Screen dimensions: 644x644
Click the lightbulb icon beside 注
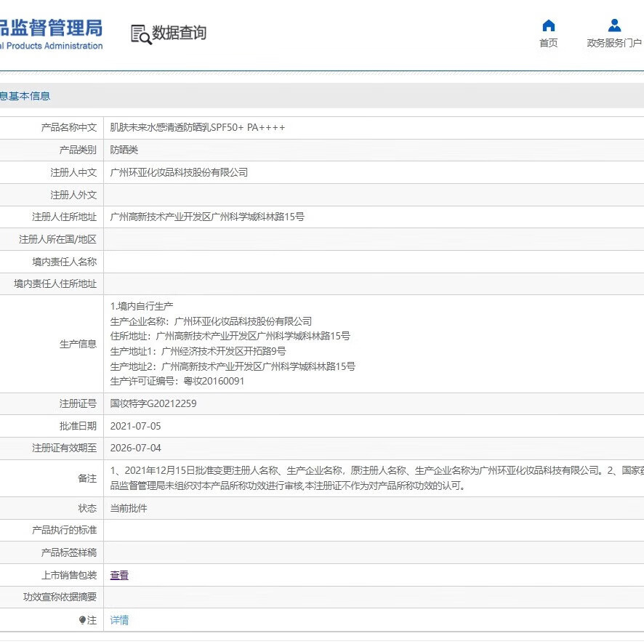pyautogui.click(x=82, y=620)
